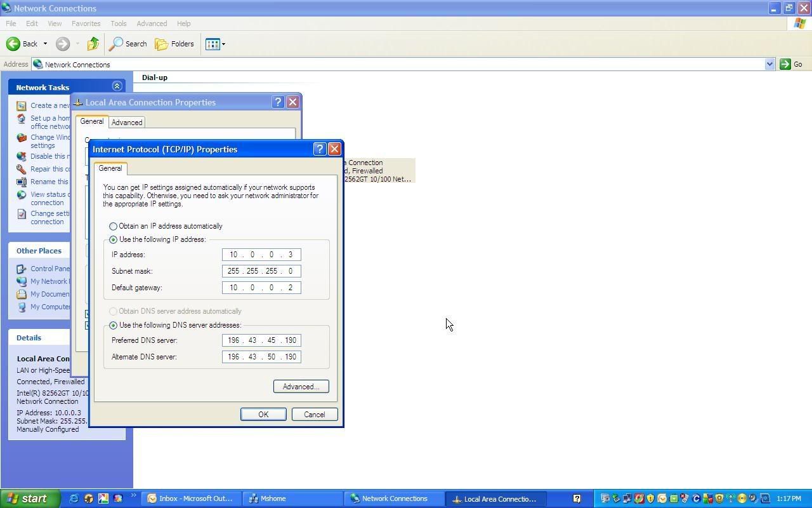This screenshot has height=508, width=812.
Task: Click Cancel in TCP/IP Properties
Action: 314,415
